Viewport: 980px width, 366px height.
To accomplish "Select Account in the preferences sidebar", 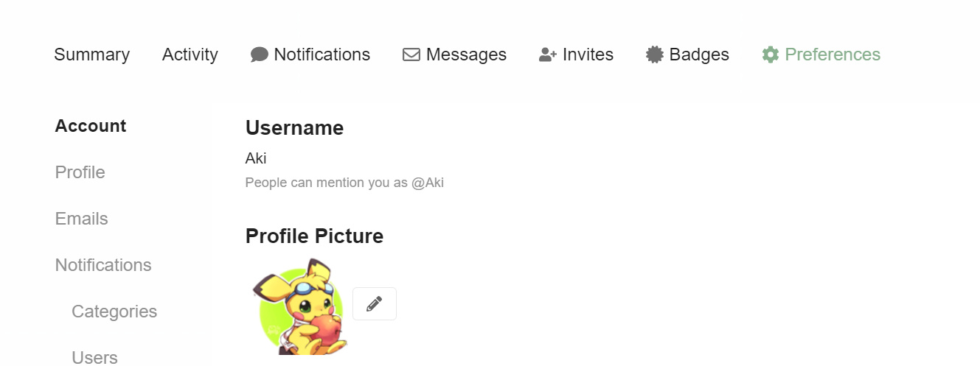I will (91, 126).
